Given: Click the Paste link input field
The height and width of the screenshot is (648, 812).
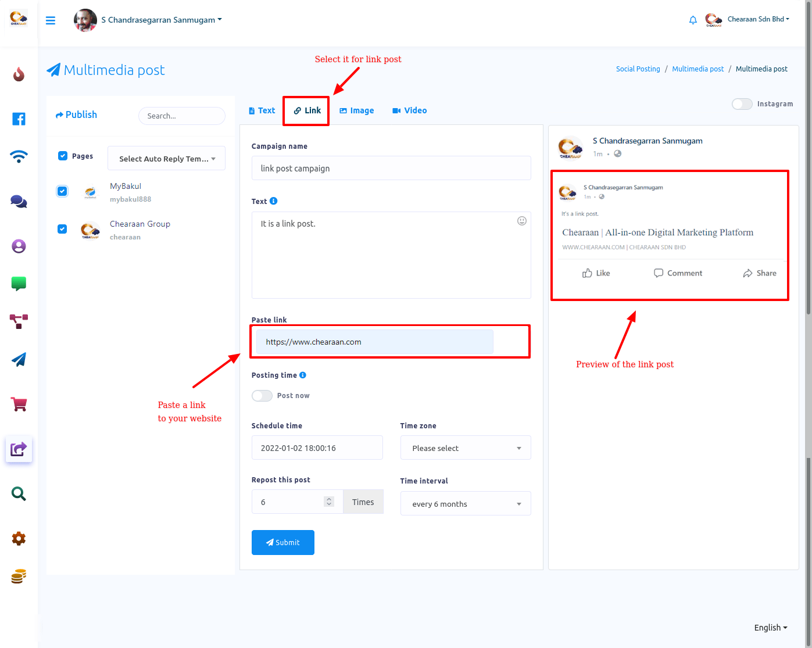Looking at the screenshot, I should point(374,342).
